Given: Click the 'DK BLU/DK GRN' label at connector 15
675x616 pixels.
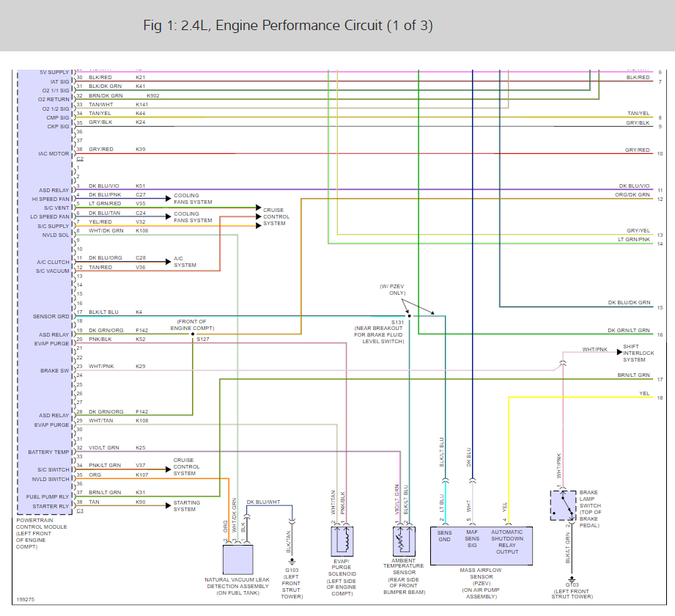Looking at the screenshot, I should 630,303.
